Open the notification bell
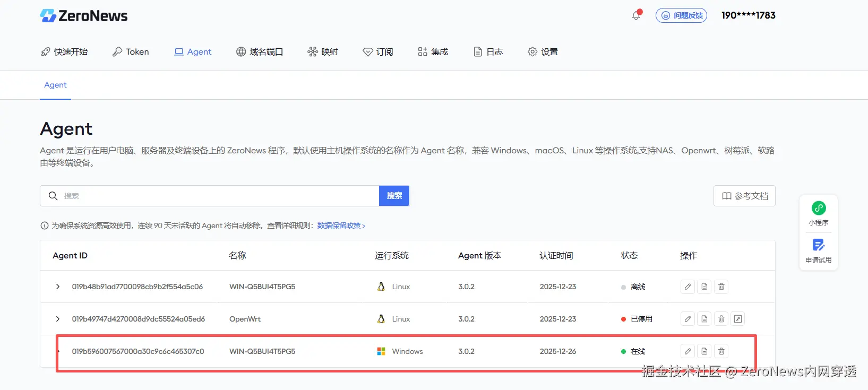The image size is (868, 390). (x=636, y=15)
